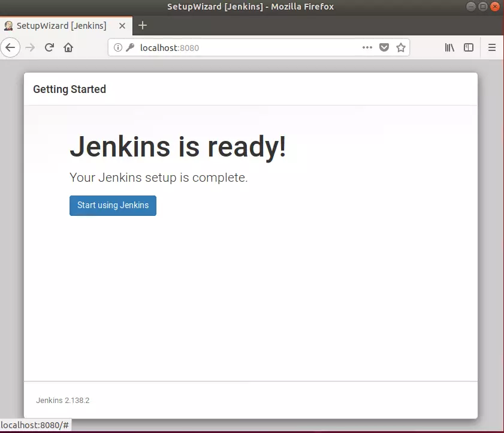Click the window title bar text
This screenshot has height=433, width=504.
point(251,7)
